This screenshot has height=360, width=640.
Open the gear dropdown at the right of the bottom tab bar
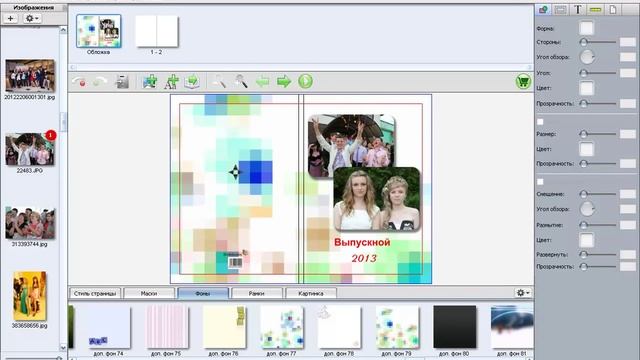point(523,293)
